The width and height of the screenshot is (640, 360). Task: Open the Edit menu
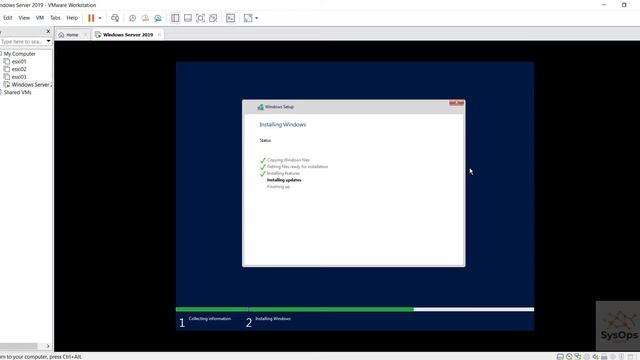pos(8,18)
